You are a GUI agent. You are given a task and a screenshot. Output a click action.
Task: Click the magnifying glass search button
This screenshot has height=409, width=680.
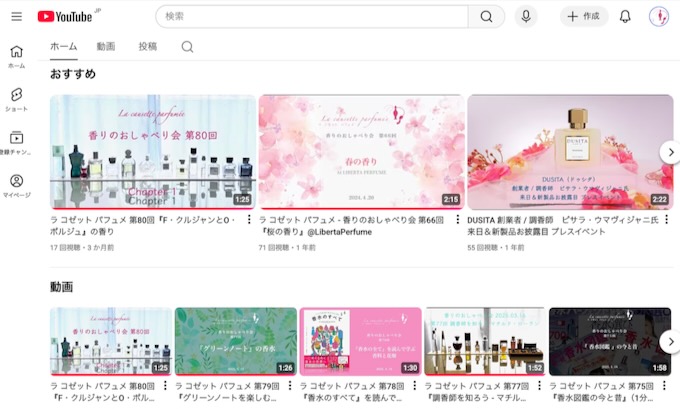click(486, 16)
